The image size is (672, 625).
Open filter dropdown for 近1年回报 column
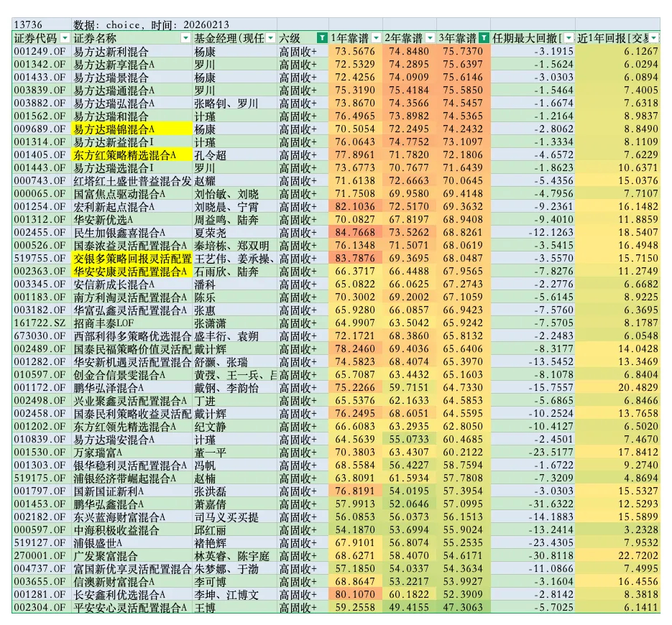coord(654,38)
